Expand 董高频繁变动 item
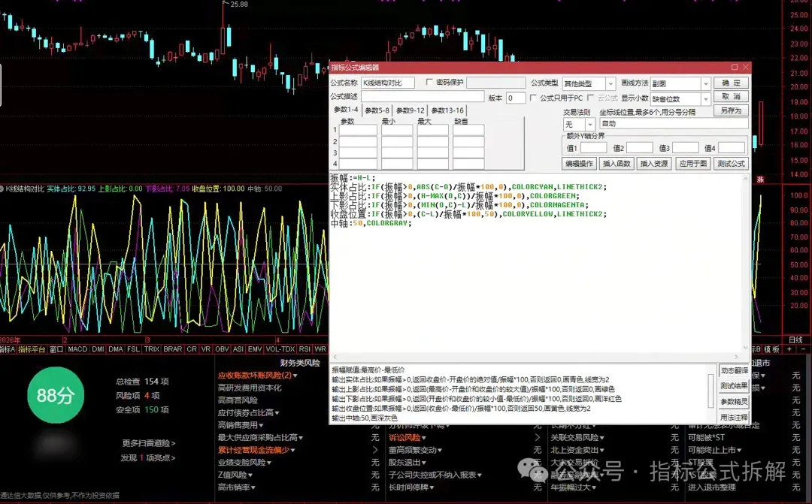Screen dimensions: 812x504 tap(440, 450)
